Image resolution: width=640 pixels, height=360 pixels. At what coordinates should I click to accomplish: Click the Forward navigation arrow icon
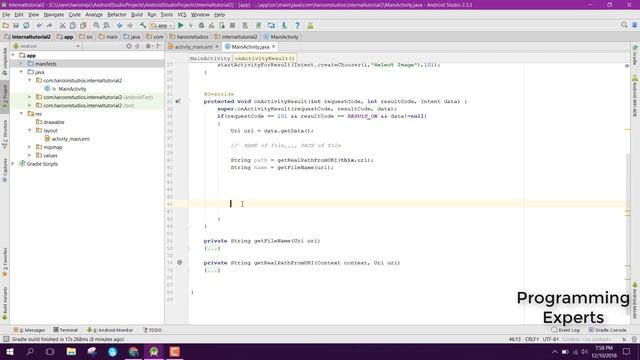130,25
